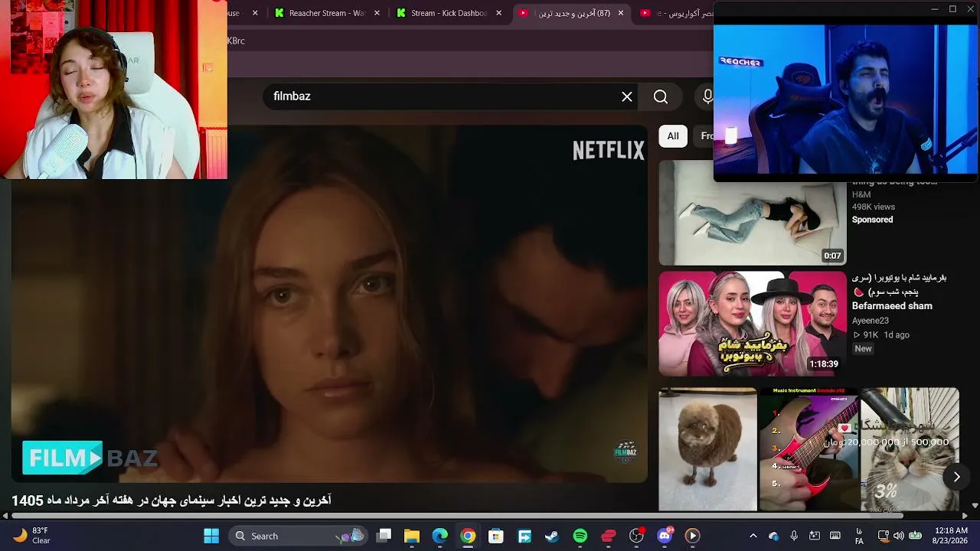This screenshot has height=551, width=980.
Task: Open Spotify from the taskbar
Action: pyautogui.click(x=580, y=536)
